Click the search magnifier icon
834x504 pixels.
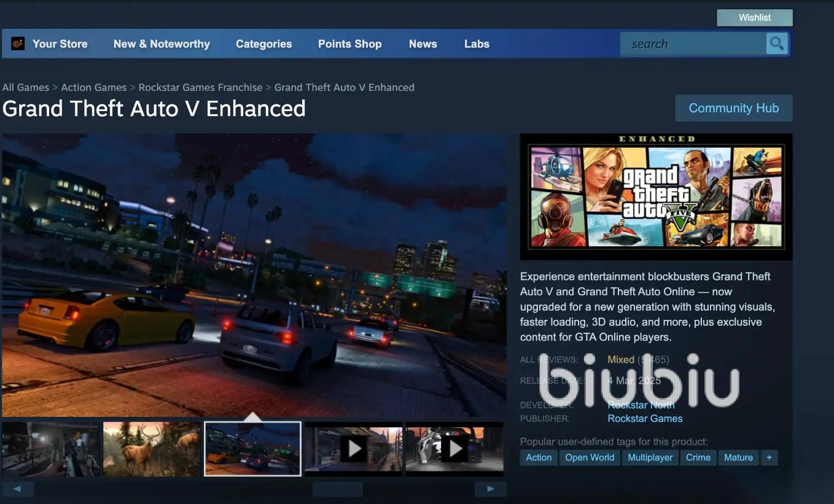[x=777, y=44]
